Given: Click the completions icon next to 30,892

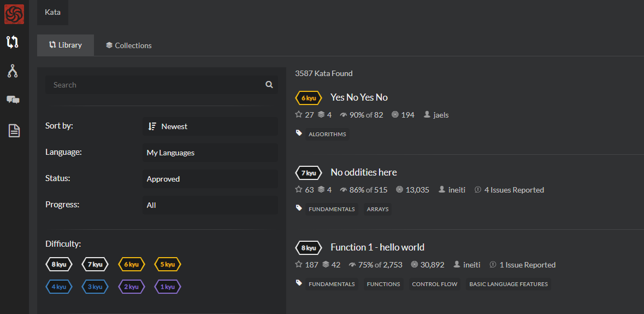Looking at the screenshot, I should coord(415,265).
